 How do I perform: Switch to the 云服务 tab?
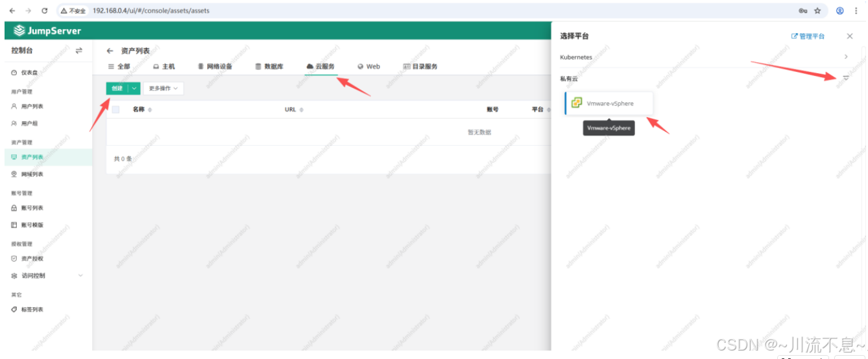320,66
